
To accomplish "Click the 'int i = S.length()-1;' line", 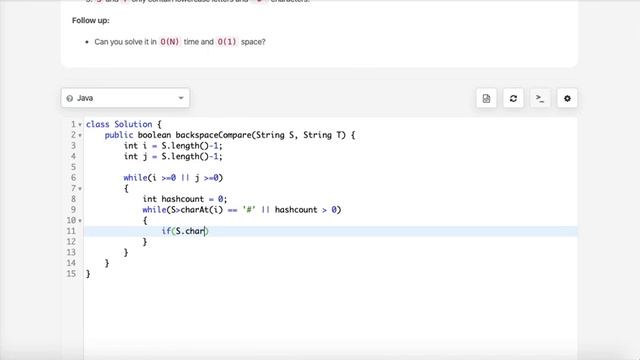I will point(173,146).
